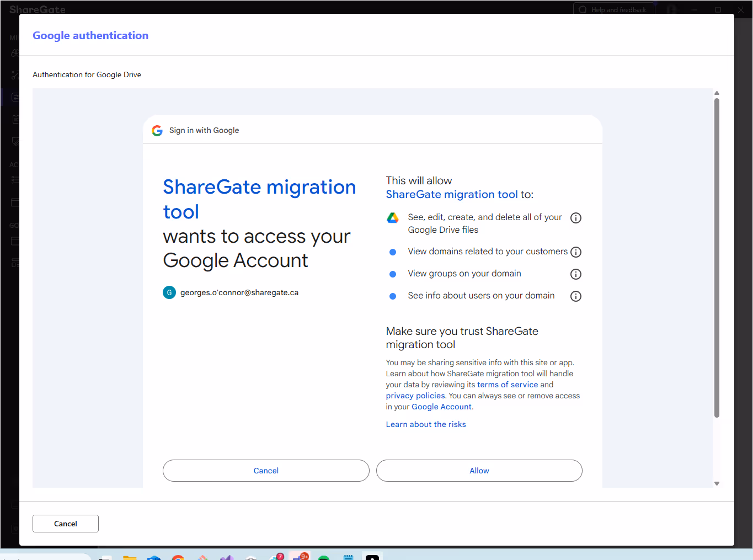Open File Explorer folder icon in taskbar

tap(130, 557)
